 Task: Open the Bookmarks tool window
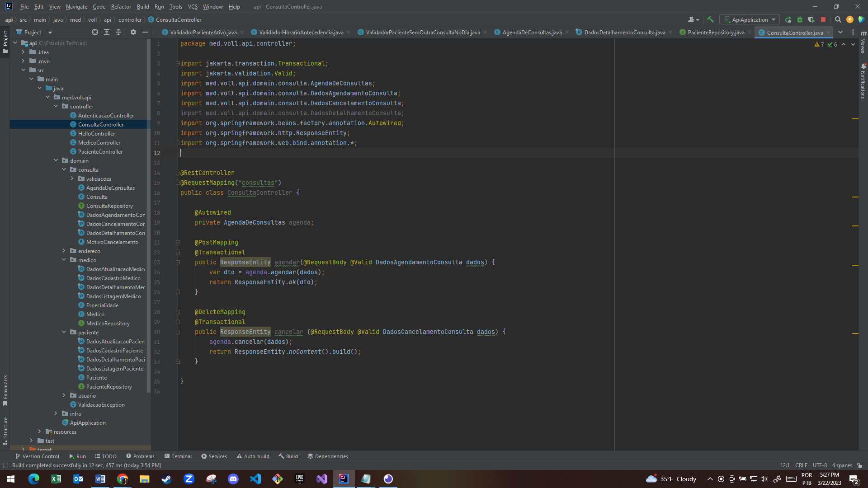point(5,390)
